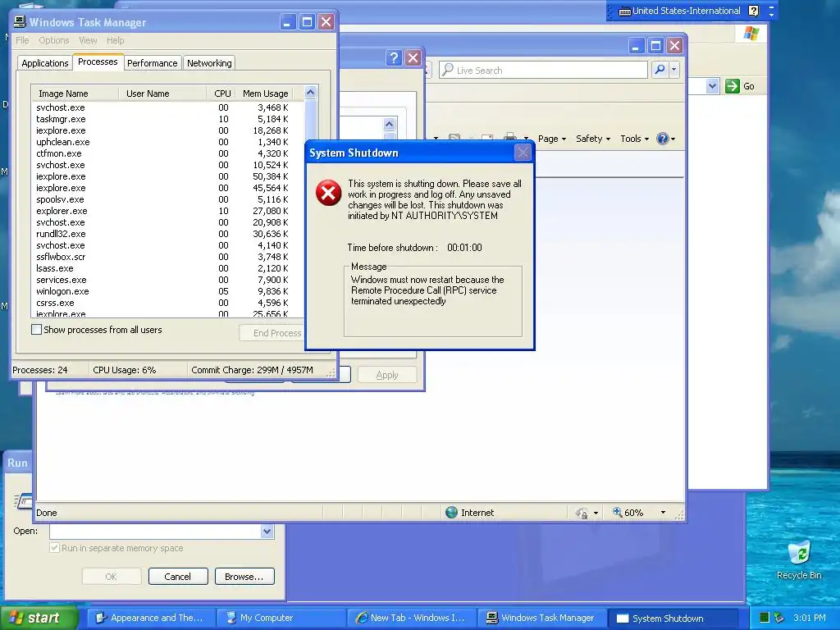Click the 60% zoom level magnifier
This screenshot has height=630, width=840.
click(x=618, y=512)
